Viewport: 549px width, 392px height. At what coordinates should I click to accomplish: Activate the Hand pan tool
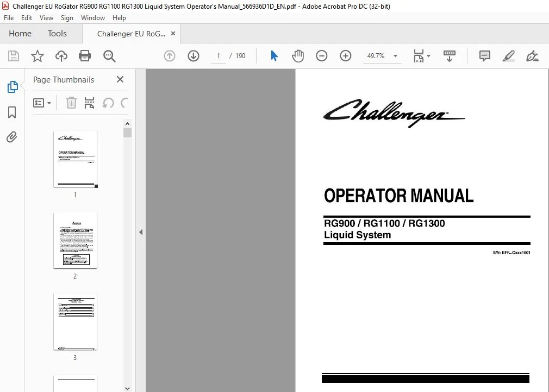coord(298,56)
